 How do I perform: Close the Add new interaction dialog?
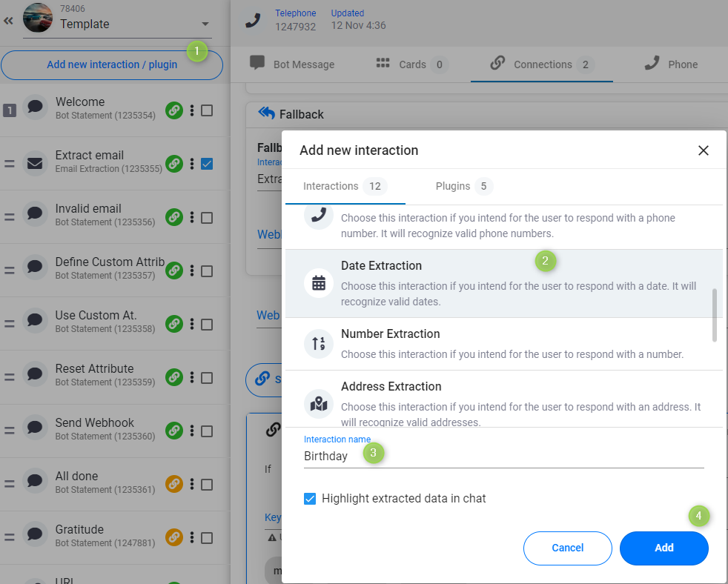[x=704, y=150]
